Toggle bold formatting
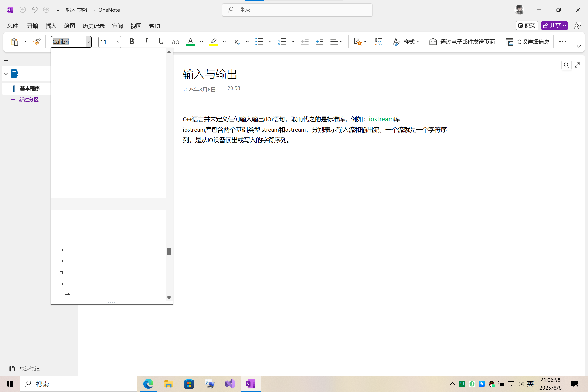The image size is (588, 392). pyautogui.click(x=131, y=42)
